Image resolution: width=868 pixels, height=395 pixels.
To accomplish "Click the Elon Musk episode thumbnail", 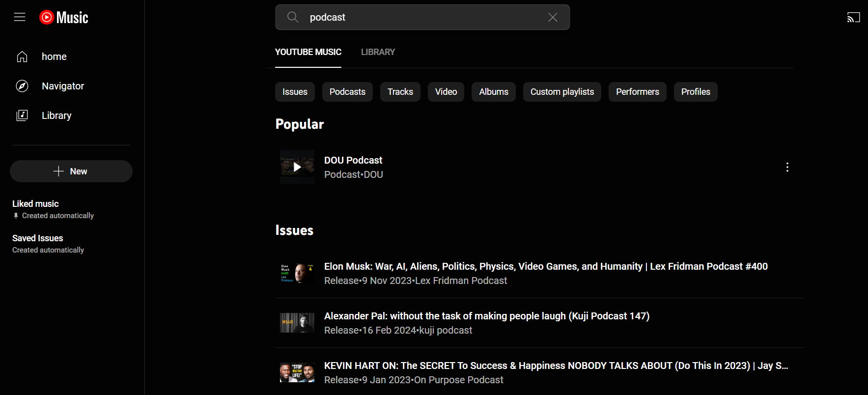I will point(297,273).
